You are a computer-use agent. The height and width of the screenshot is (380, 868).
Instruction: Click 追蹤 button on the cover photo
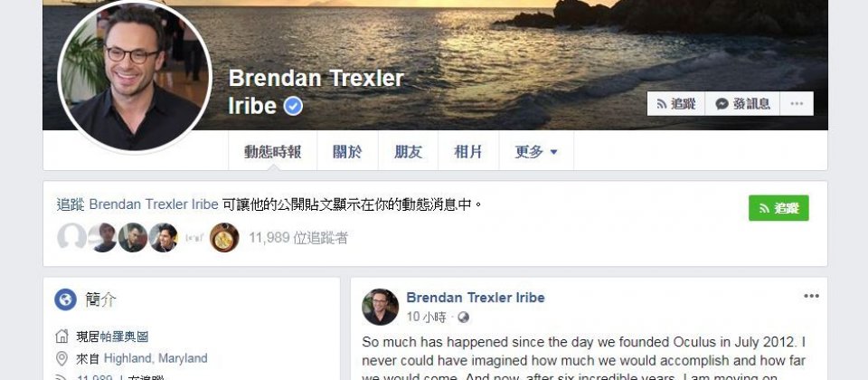(676, 103)
